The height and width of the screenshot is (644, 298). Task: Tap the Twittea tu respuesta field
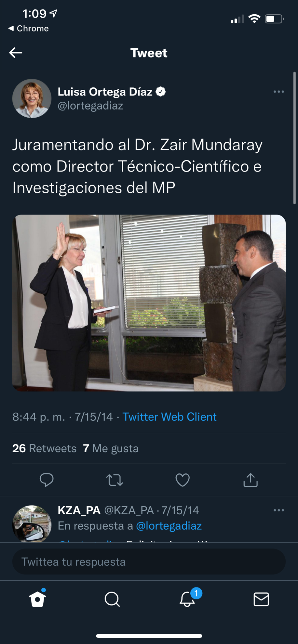pos(149,561)
